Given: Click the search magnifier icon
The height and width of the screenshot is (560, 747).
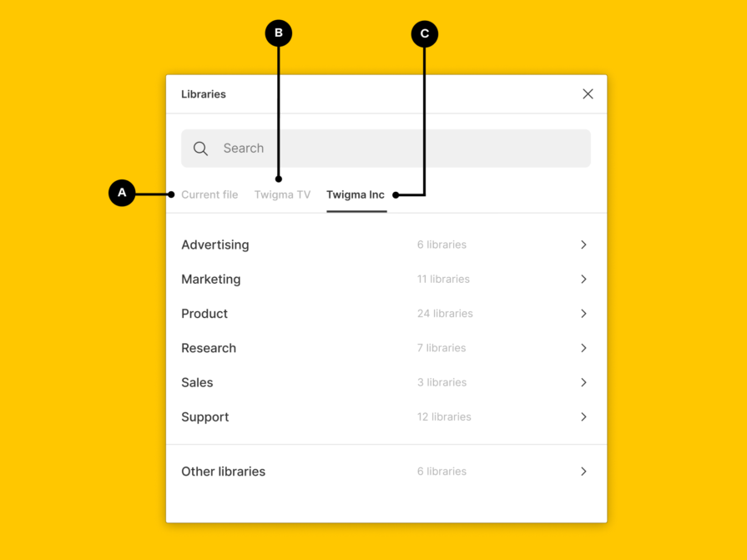Looking at the screenshot, I should tap(200, 148).
